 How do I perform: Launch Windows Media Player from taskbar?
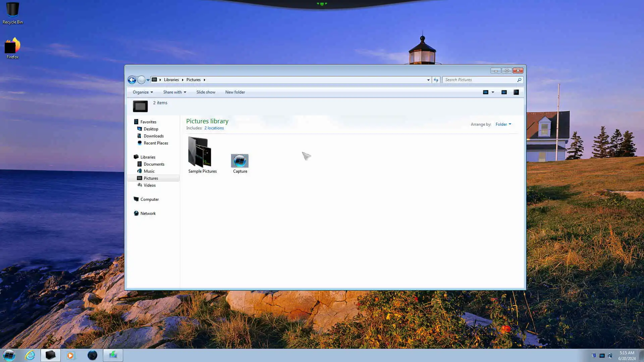(x=71, y=355)
